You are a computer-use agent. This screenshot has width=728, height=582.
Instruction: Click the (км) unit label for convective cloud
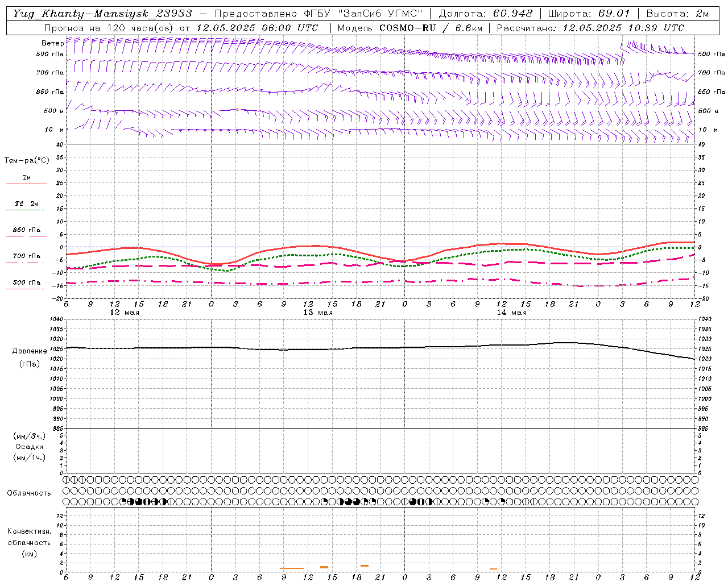pos(29,554)
